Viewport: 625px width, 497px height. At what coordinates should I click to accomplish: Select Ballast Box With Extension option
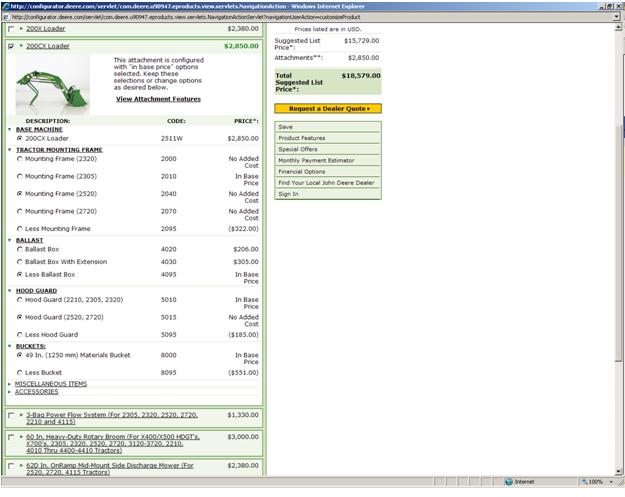(x=20, y=262)
